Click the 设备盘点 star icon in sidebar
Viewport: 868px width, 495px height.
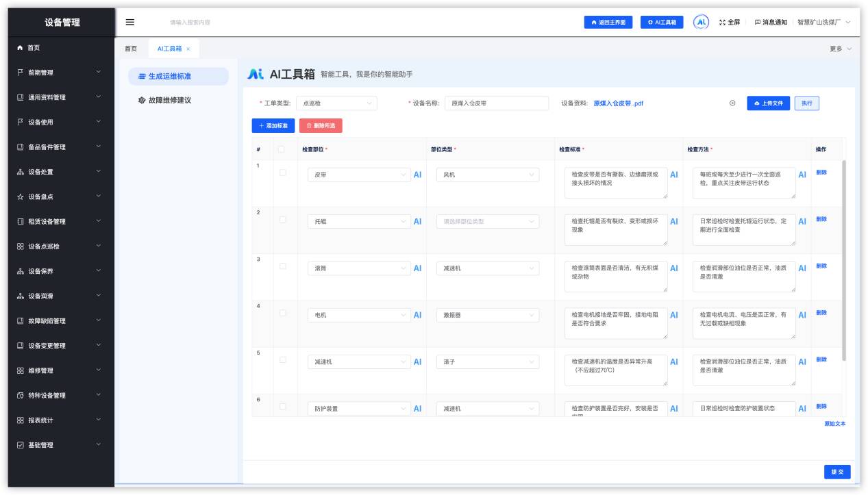point(20,197)
